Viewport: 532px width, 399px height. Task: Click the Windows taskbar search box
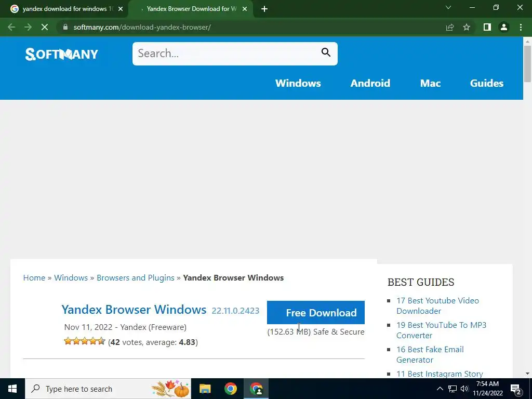pyautogui.click(x=108, y=389)
